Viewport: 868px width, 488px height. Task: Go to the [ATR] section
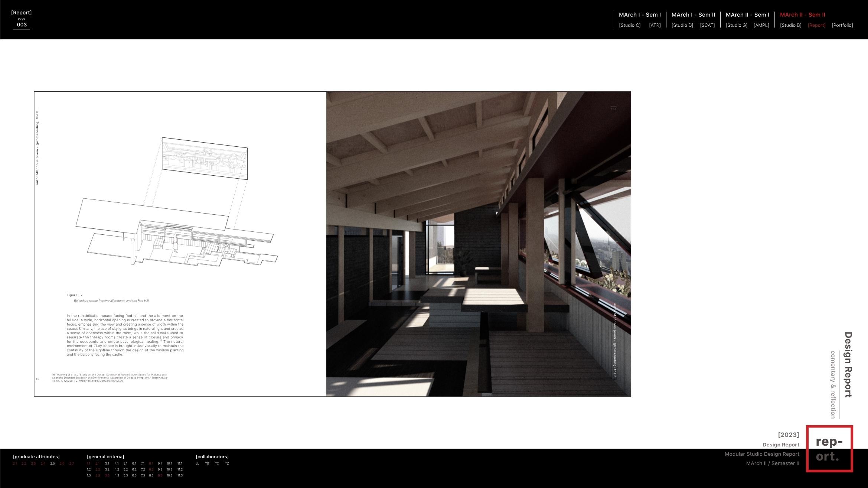click(x=655, y=25)
